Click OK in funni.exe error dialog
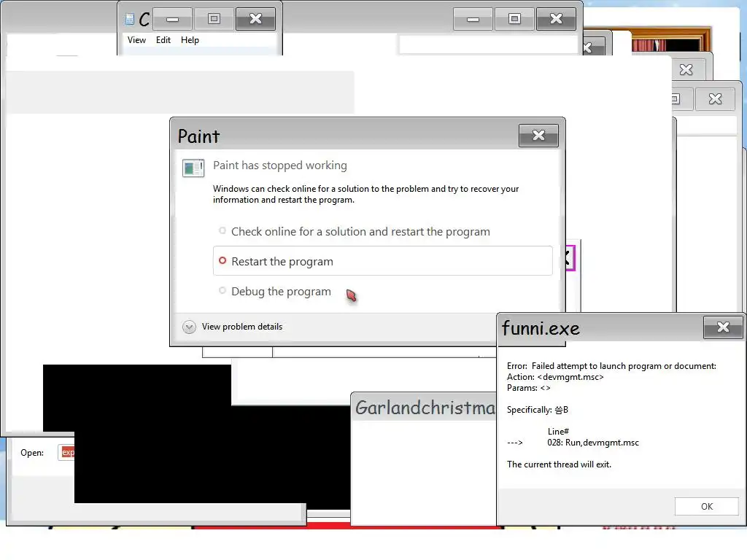The width and height of the screenshot is (747, 560). pyautogui.click(x=706, y=506)
